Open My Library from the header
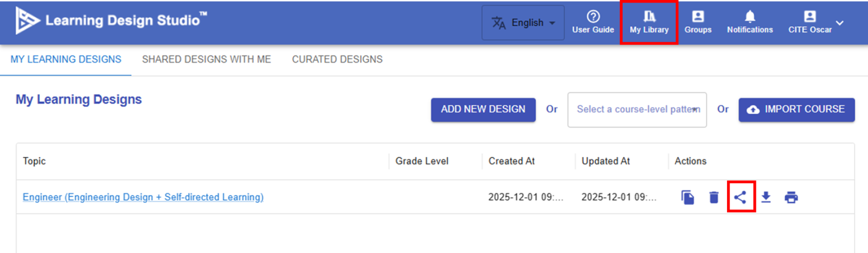This screenshot has width=868, height=253. click(x=649, y=22)
